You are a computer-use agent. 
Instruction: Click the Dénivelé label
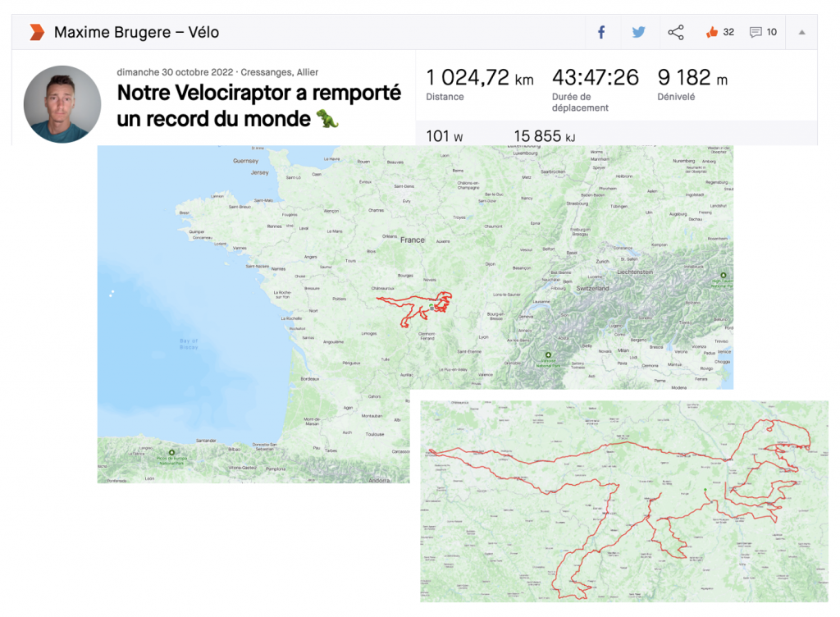676,97
